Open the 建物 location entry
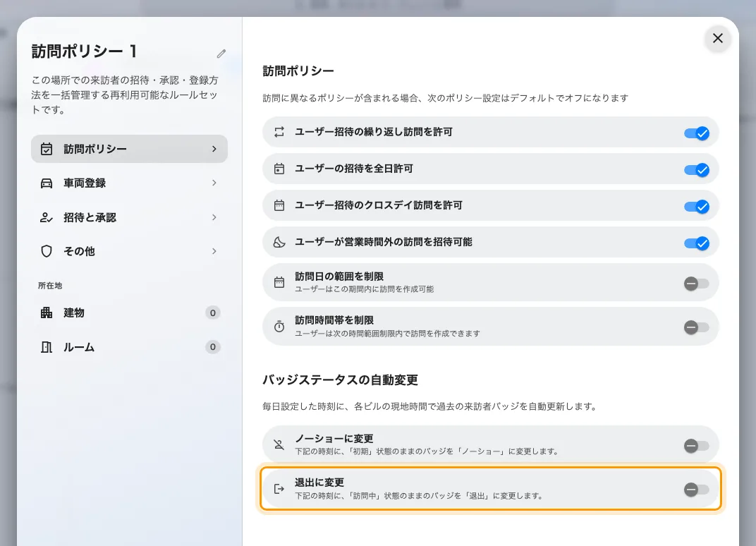The image size is (756, 546). pos(129,313)
